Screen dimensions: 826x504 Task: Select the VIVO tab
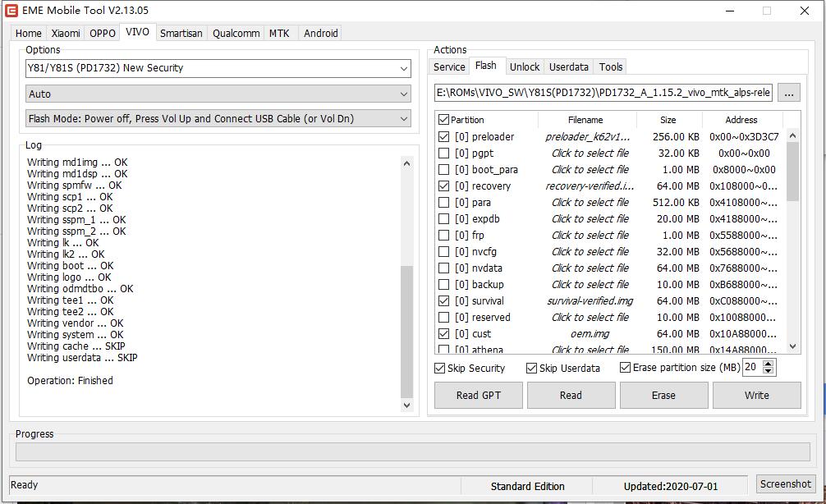click(x=137, y=32)
